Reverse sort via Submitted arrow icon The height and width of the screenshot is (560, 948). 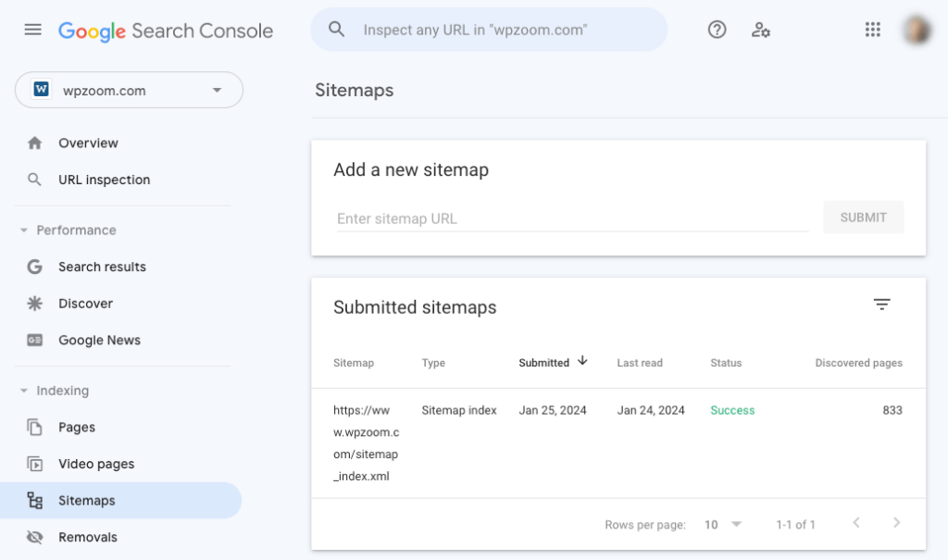pyautogui.click(x=582, y=361)
